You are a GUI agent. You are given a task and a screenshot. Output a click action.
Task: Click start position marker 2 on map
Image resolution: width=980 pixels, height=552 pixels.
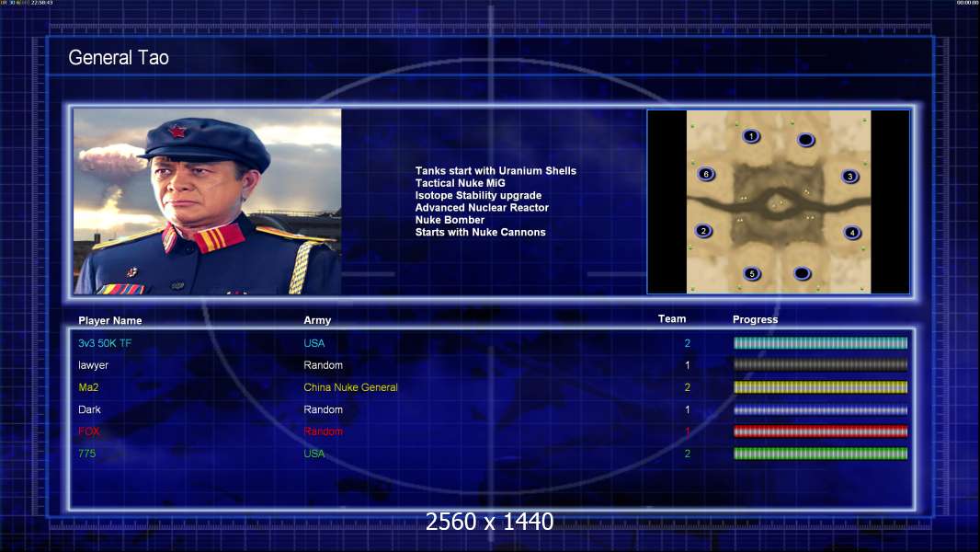click(x=704, y=231)
